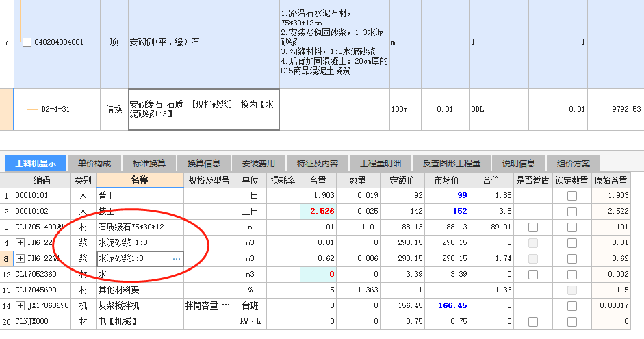
Task: Select the 水 含量 cell showing 0
Action: click(318, 274)
